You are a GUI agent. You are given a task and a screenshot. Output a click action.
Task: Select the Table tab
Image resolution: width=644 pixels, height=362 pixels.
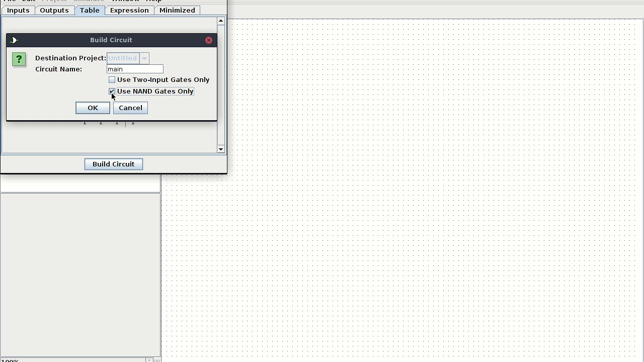(90, 11)
